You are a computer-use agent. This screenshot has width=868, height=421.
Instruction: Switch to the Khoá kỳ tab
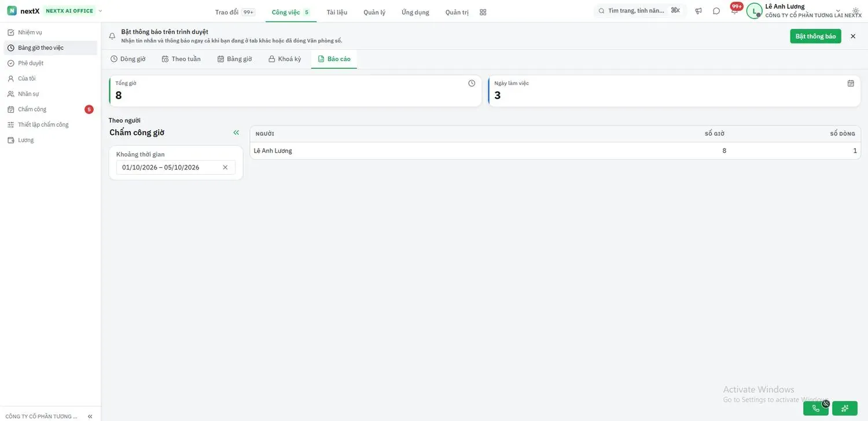click(x=285, y=59)
